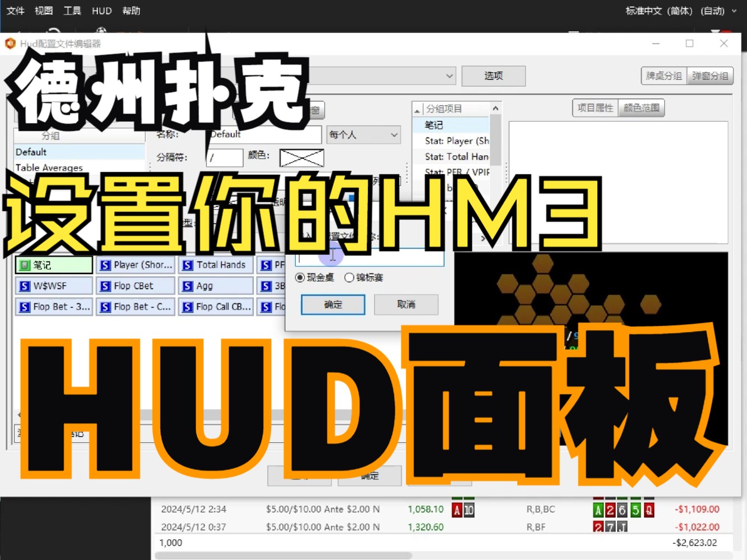Viewport: 747px width, 560px height.
Task: Open the 工具 menu
Action: [x=72, y=11]
